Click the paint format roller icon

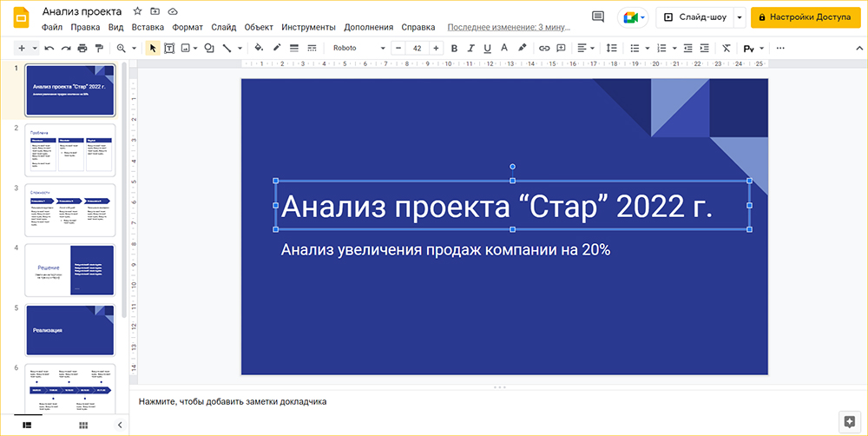click(99, 48)
